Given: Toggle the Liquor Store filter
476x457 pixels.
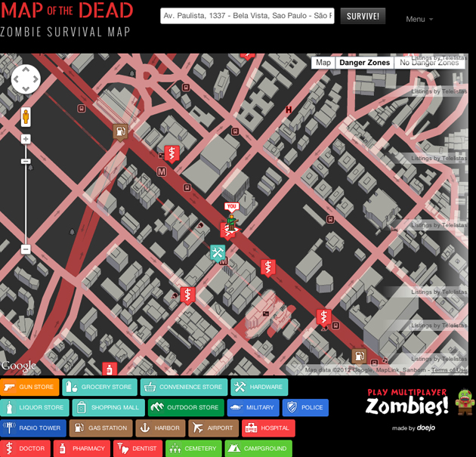Looking at the screenshot, I should click(34, 408).
